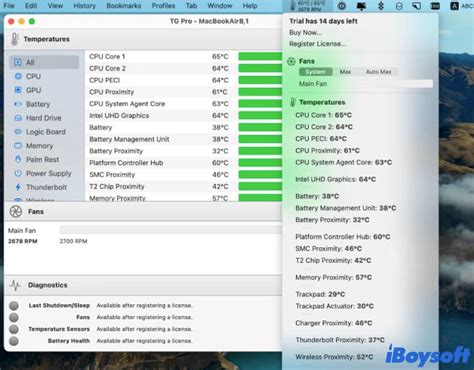Select the GPU category icon
Viewport: 474px width, 370px height.
18,90
